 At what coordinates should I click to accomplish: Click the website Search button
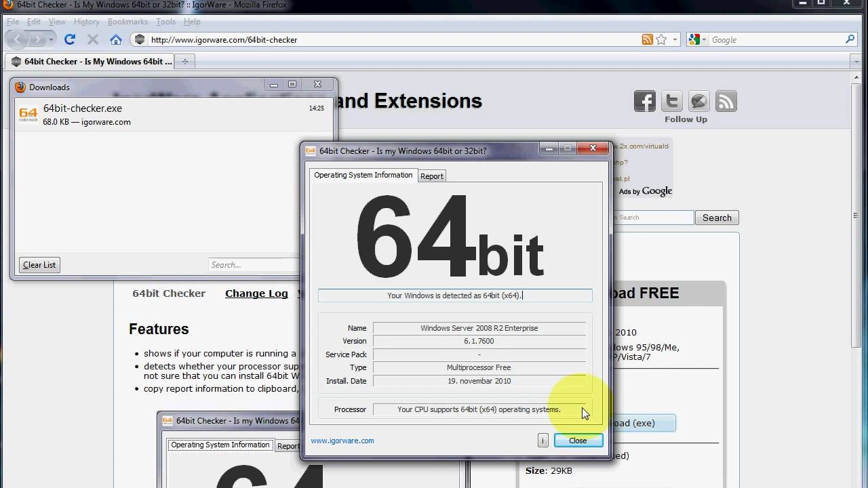click(x=717, y=218)
